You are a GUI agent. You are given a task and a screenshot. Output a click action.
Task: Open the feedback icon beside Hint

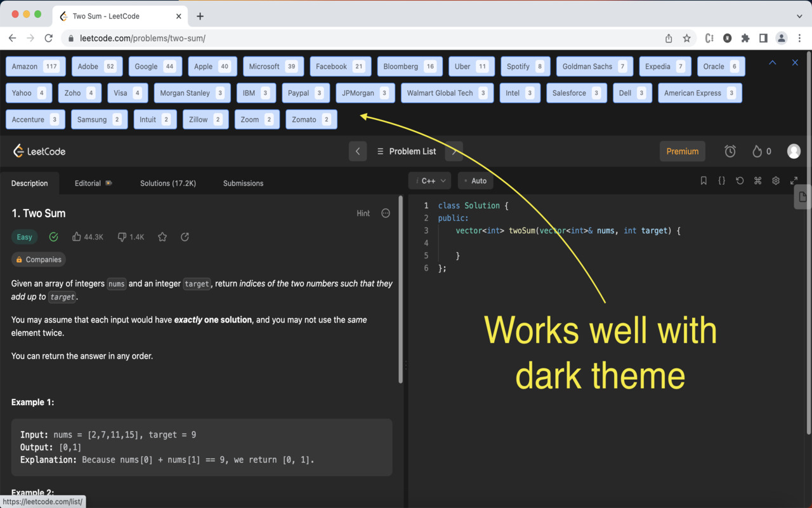pyautogui.click(x=386, y=213)
